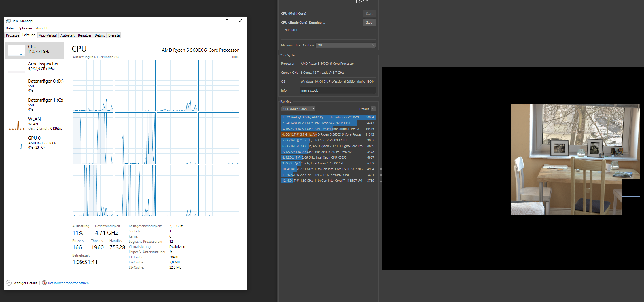The width and height of the screenshot is (644, 302).
Task: Click the CPU (Single Core) Running label
Action: point(303,22)
